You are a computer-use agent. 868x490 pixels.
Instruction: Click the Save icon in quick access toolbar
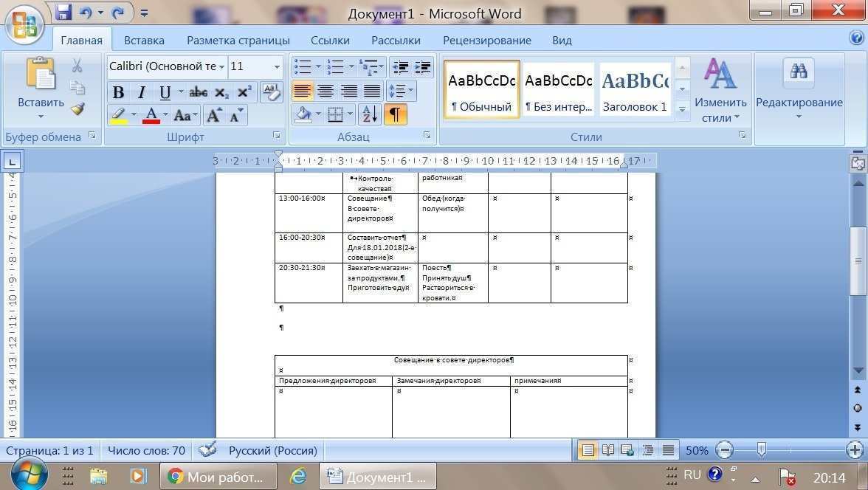click(64, 13)
